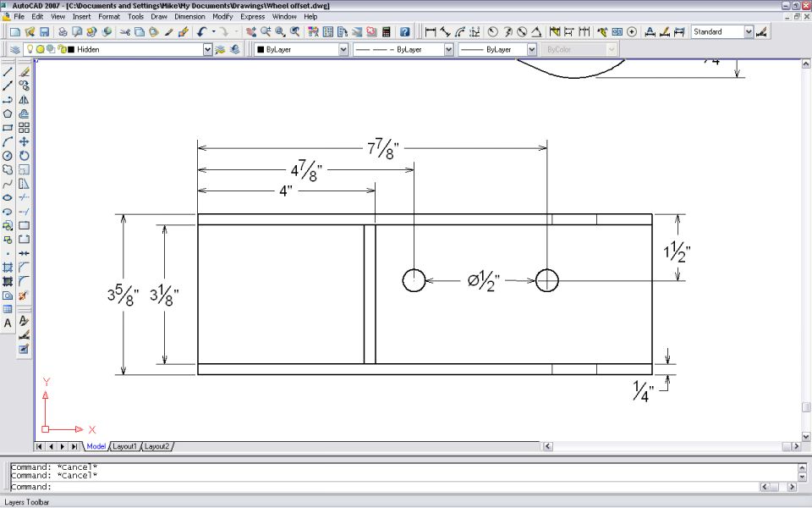Click the Aligned Dimension tool
The height and width of the screenshot is (508, 812).
(x=445, y=32)
